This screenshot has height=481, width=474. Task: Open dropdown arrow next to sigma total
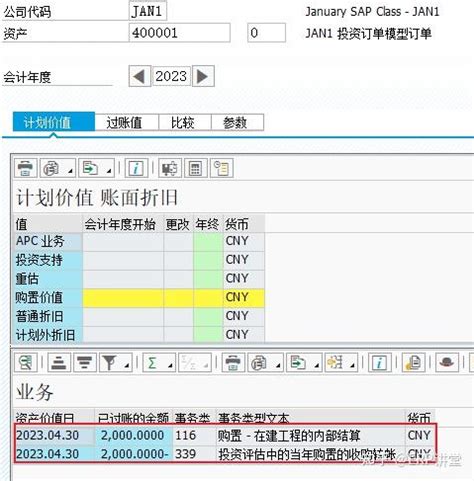click(x=170, y=366)
